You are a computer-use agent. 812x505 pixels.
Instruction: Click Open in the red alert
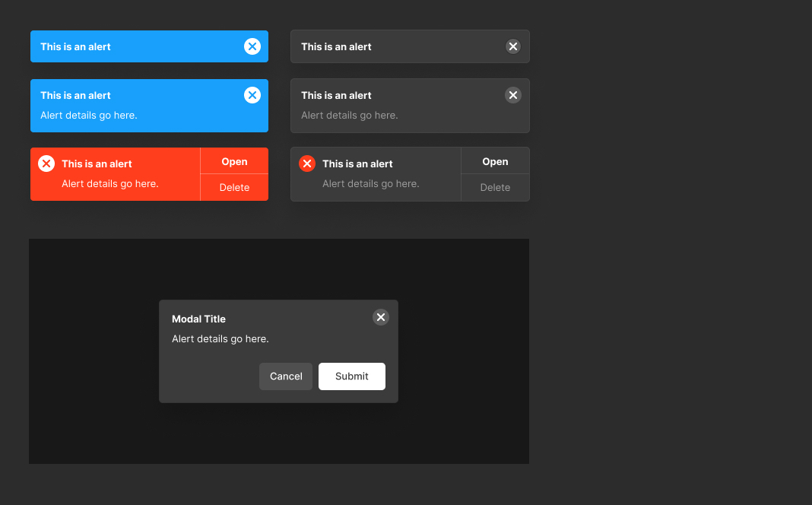tap(234, 161)
